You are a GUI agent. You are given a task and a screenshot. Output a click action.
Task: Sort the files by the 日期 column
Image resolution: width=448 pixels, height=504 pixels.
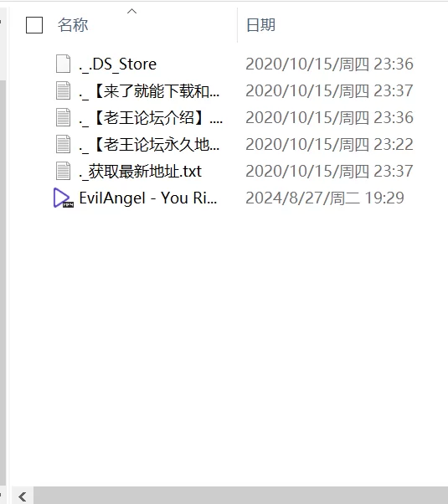coord(260,25)
